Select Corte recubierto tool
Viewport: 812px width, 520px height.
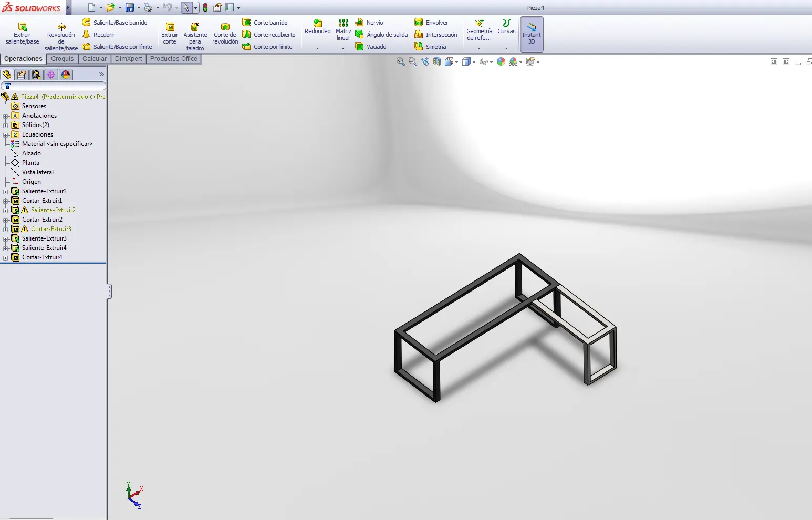(x=269, y=35)
